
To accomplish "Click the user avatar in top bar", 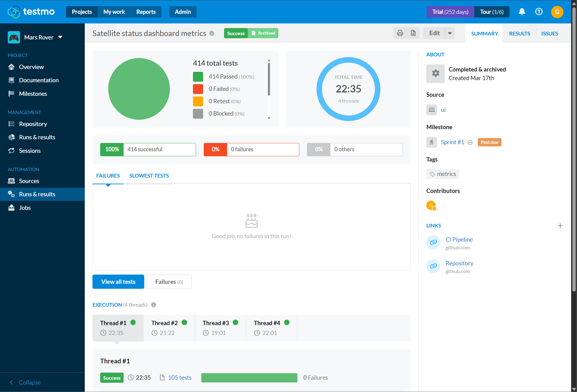I will click(x=557, y=12).
